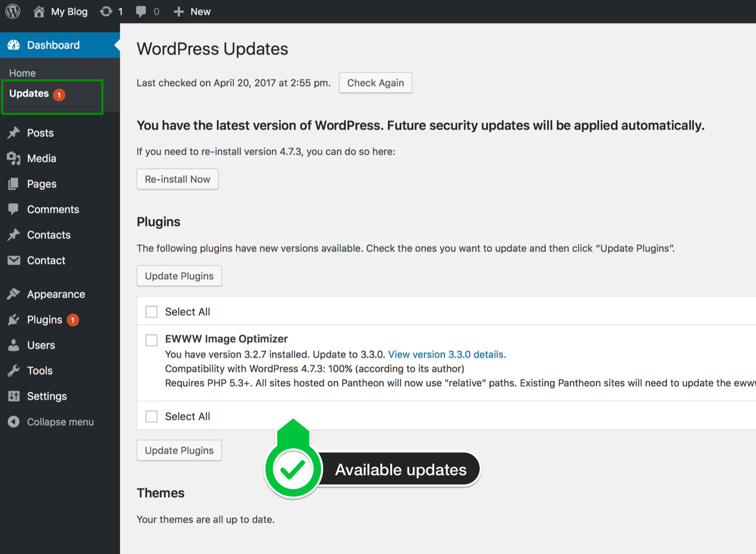Screen dimensions: 756x554
Task: Click the Media icon in sidebar
Action: pos(14,158)
